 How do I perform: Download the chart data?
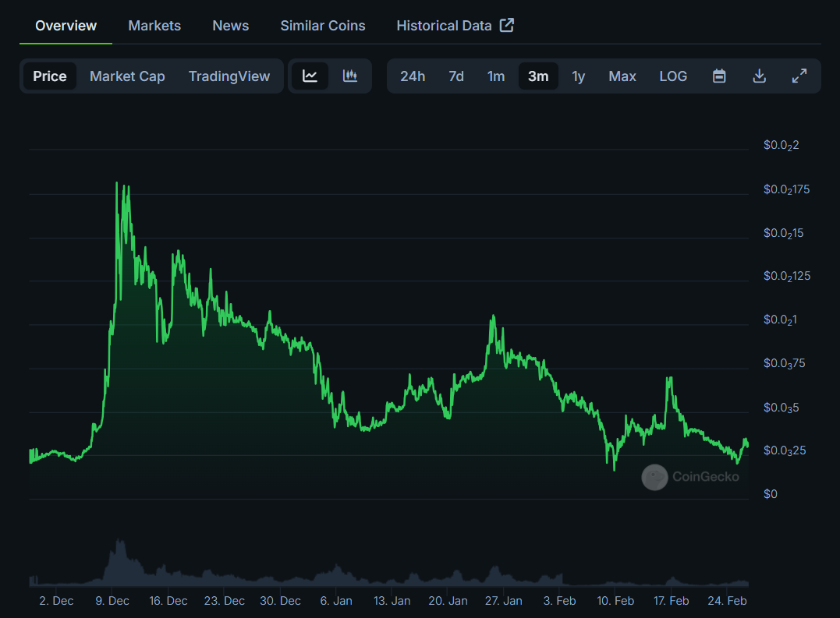(x=759, y=76)
